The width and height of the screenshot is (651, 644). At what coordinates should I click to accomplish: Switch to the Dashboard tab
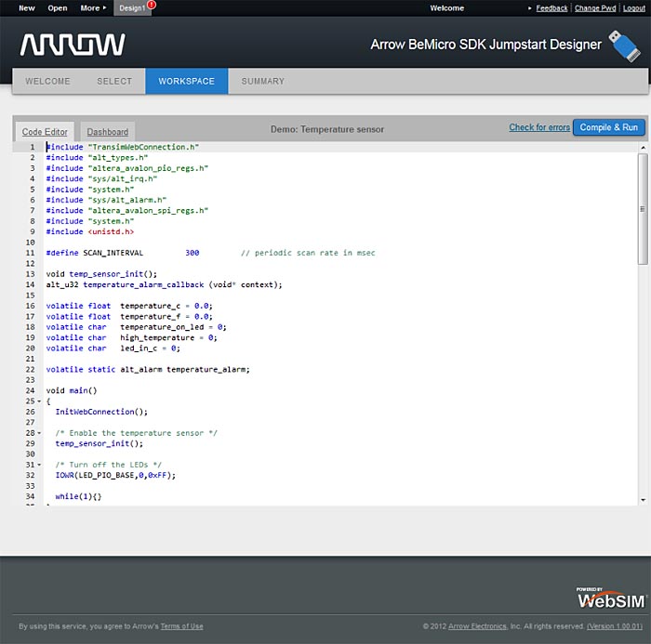tap(108, 132)
